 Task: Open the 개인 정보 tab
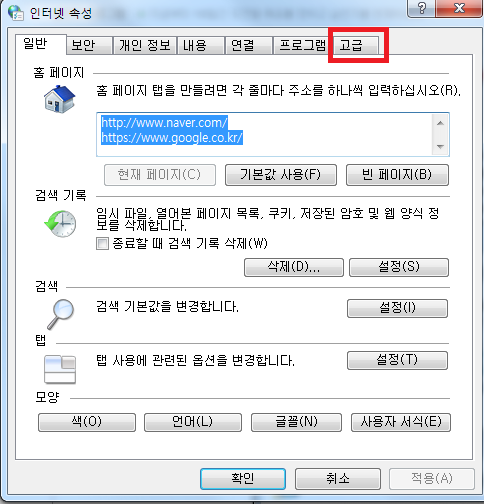tap(145, 45)
